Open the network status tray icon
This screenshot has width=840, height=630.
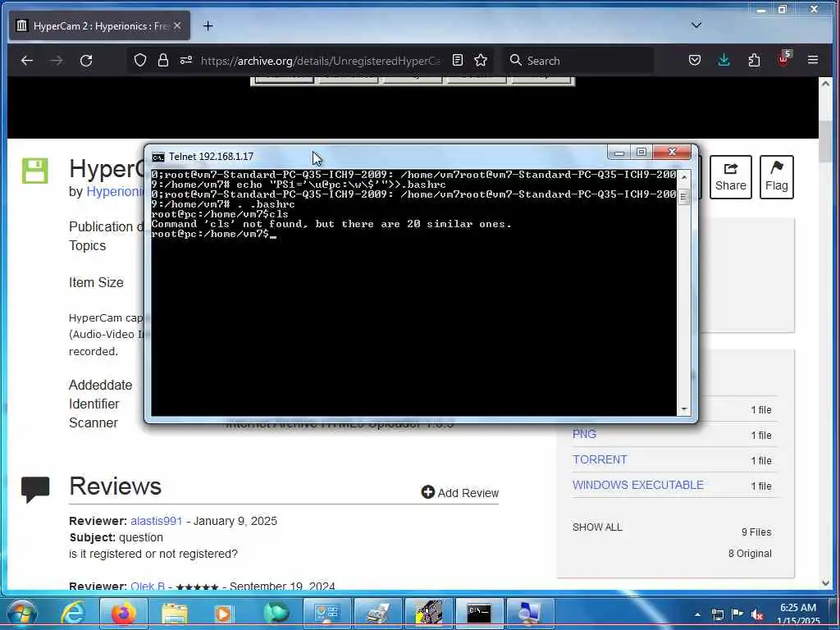717,615
